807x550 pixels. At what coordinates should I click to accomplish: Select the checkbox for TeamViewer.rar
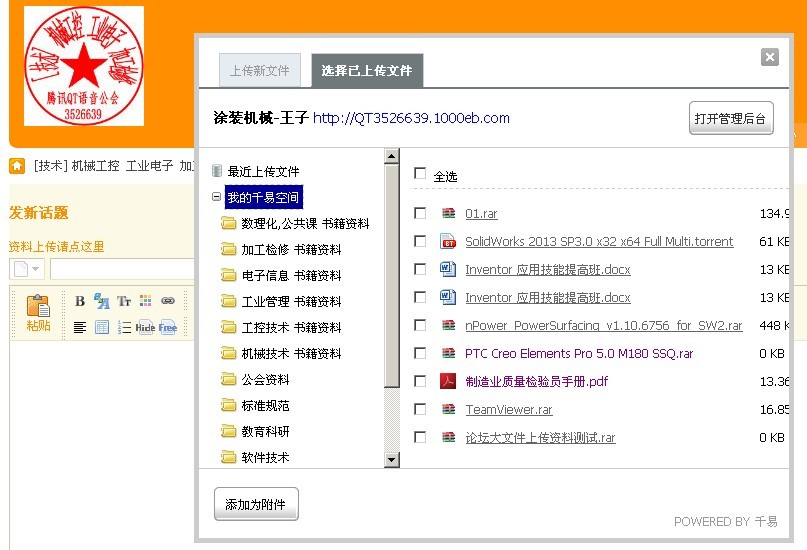pyautogui.click(x=420, y=409)
